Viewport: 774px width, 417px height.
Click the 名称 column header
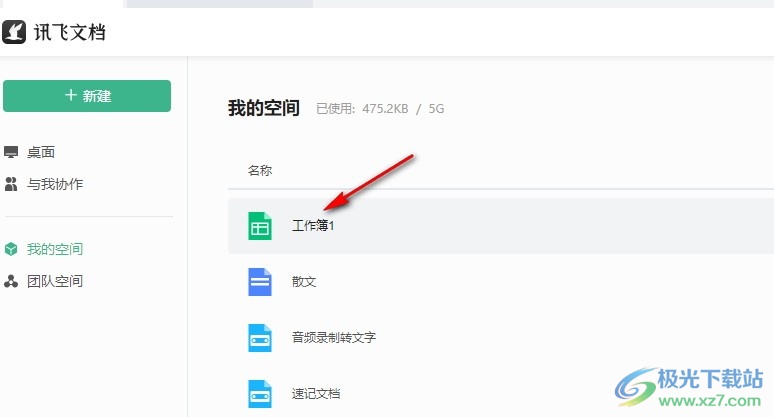tap(260, 170)
